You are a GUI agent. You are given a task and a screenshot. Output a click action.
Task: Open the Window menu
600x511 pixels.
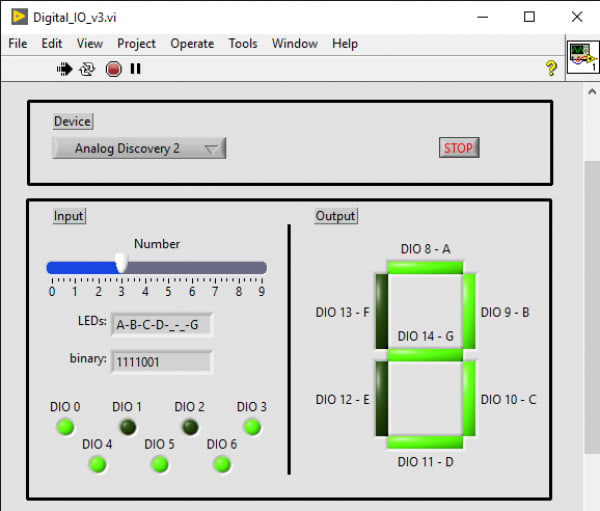[295, 44]
